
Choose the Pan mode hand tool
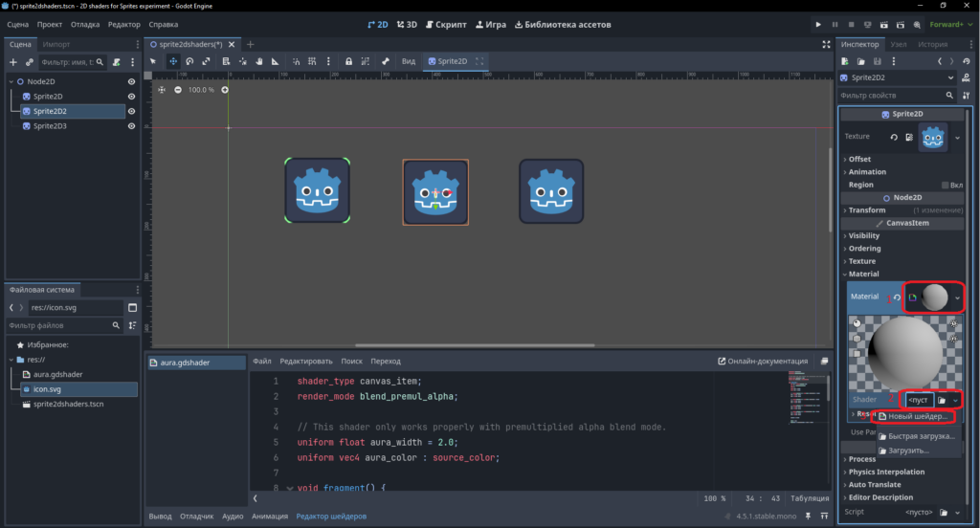point(258,61)
